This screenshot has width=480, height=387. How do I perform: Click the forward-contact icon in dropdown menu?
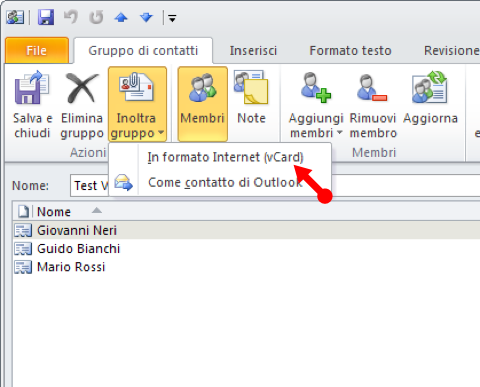pyautogui.click(x=123, y=183)
